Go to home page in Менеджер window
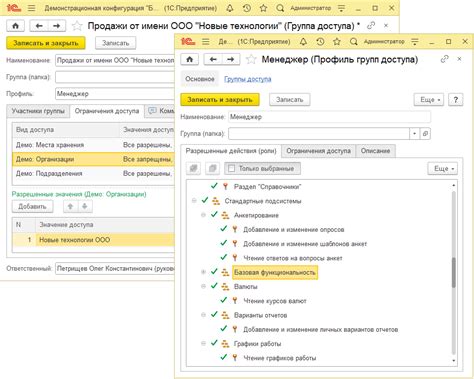This screenshot has width=474, height=379. point(190,59)
